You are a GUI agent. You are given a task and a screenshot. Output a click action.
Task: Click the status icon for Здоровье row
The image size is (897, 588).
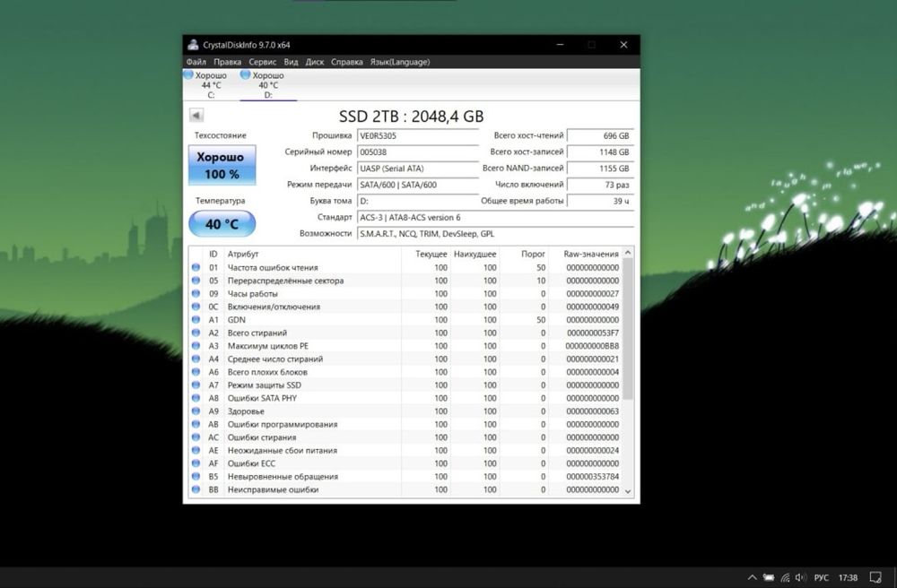(196, 411)
